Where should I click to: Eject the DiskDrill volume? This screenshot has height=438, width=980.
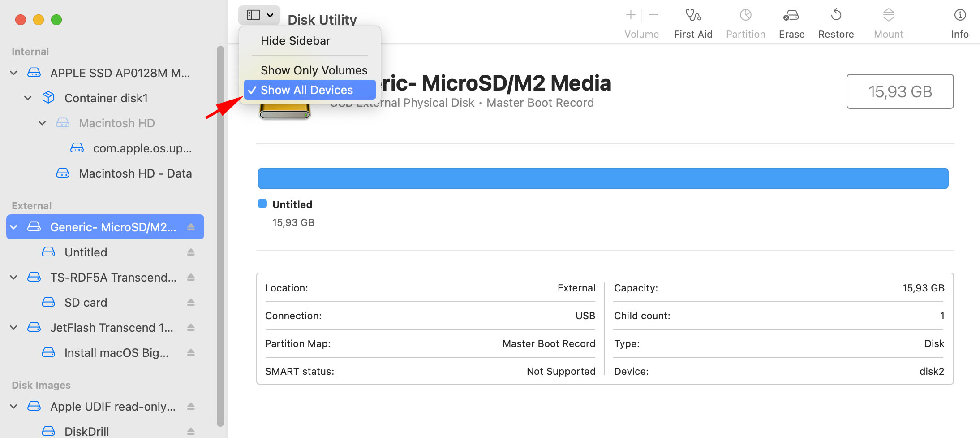191,431
